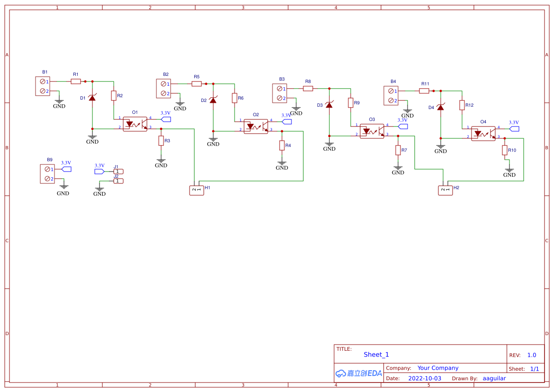Click the D3 zener diode
This screenshot has height=392, width=554.
coord(329,105)
